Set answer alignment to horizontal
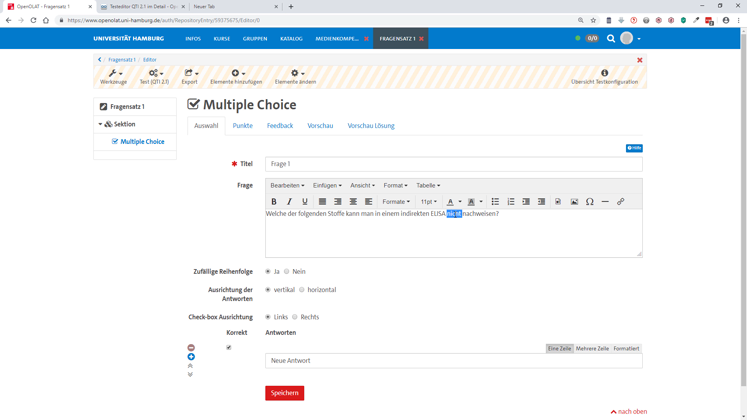Screen dimensions: 747x420 [x=302, y=290]
